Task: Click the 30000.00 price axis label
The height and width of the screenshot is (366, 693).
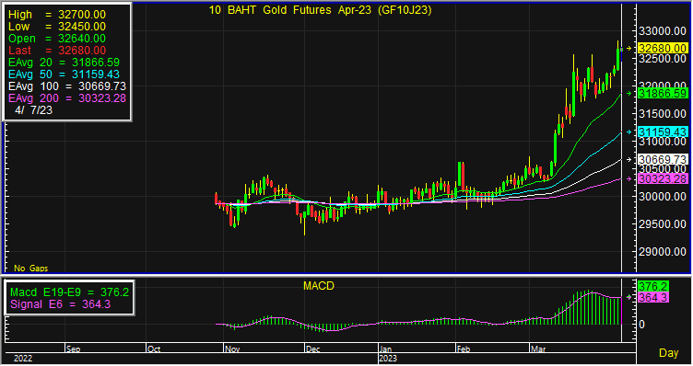Action: coord(663,197)
